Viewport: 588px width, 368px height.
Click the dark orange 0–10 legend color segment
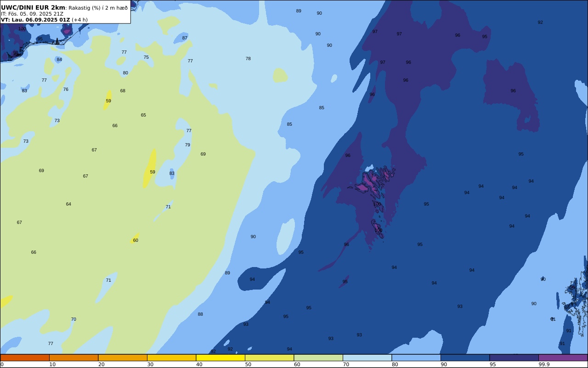tap(25, 357)
